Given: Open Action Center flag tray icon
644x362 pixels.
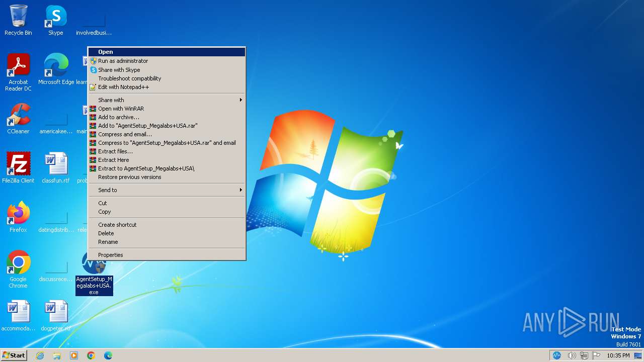Looking at the screenshot, I should pos(596,355).
